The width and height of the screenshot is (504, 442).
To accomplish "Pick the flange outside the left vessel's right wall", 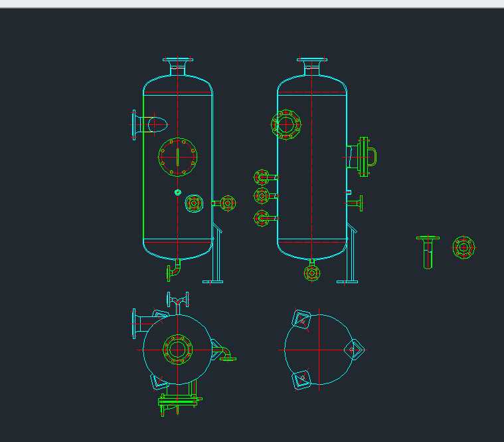I will (228, 203).
